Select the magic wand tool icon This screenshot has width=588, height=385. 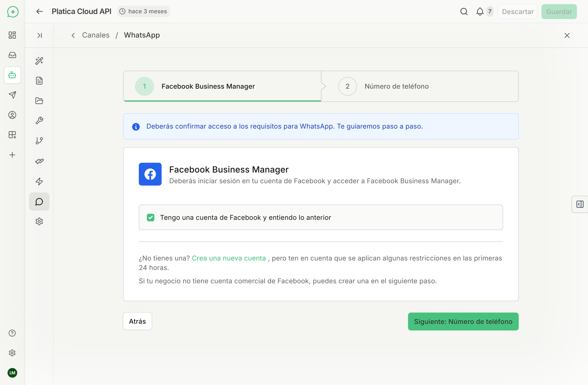pos(39,61)
